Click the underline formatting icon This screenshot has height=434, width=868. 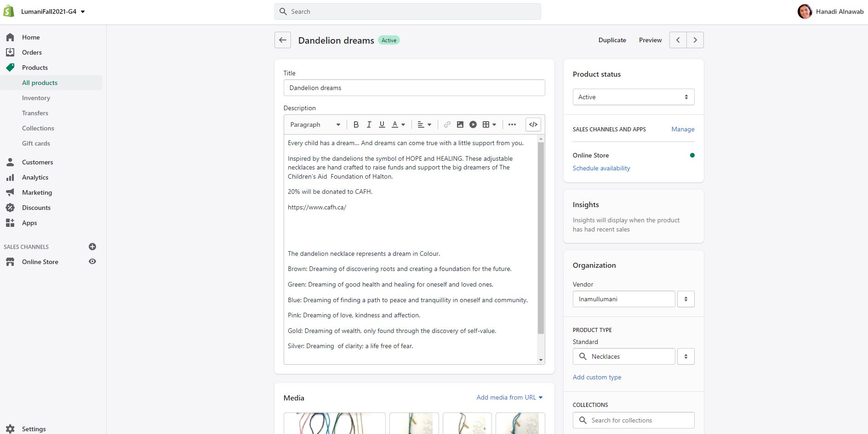[x=382, y=124]
